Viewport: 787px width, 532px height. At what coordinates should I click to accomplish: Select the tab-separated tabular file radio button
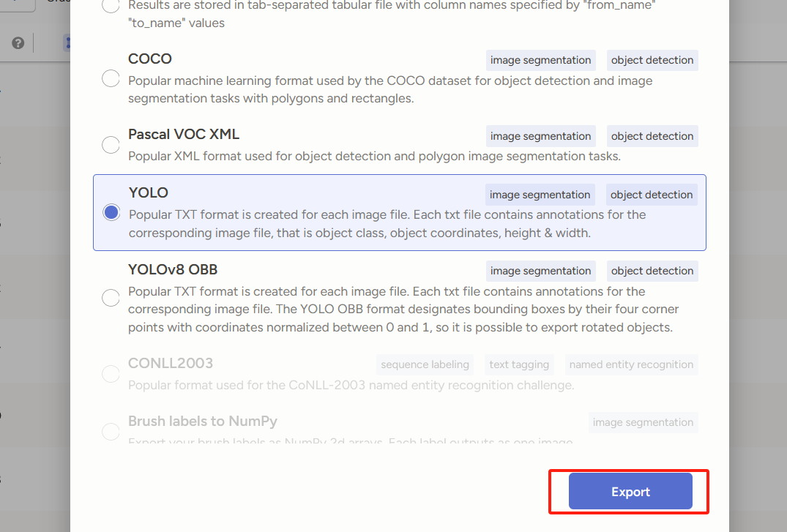point(111,6)
